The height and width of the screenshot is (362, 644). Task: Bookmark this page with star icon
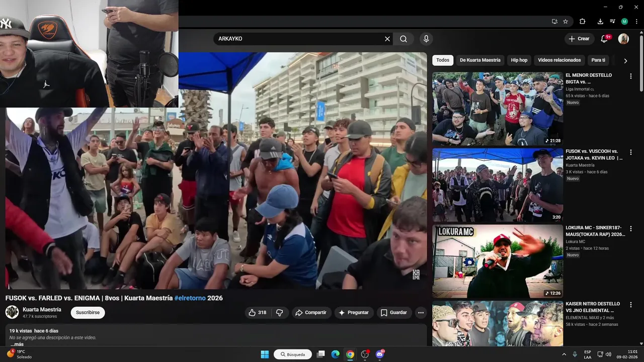pos(566,22)
